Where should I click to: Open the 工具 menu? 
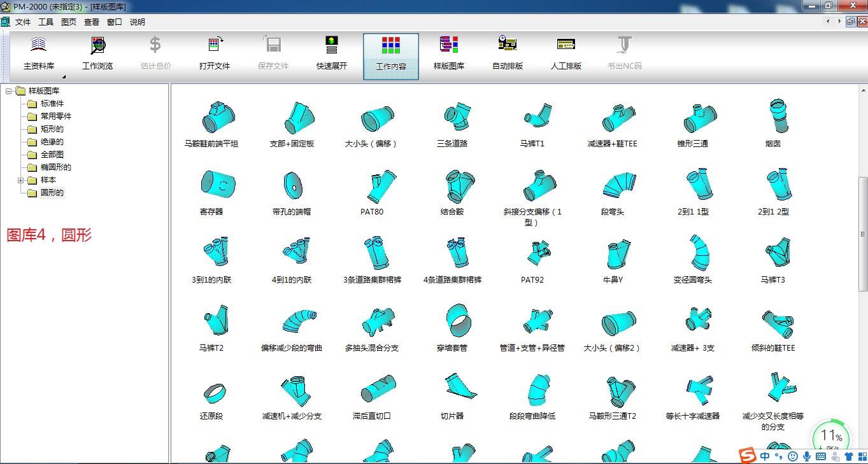point(46,22)
